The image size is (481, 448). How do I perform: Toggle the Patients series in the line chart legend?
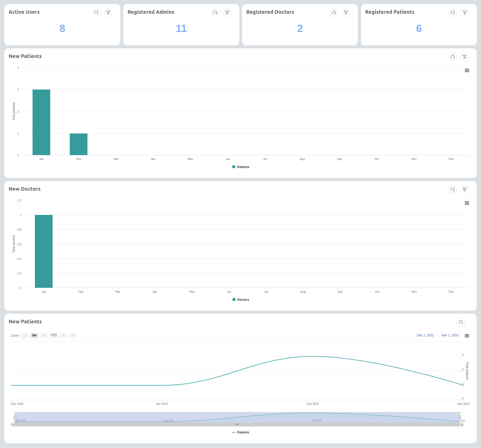coord(240,432)
